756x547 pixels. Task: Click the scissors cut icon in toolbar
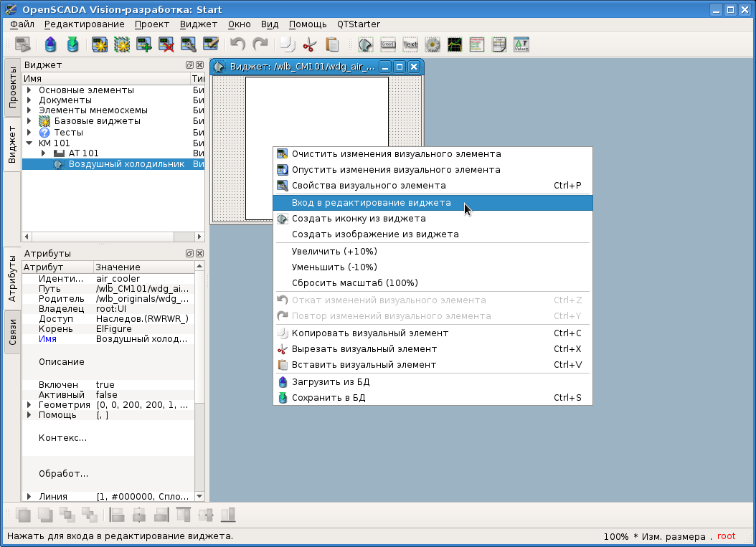[309, 44]
